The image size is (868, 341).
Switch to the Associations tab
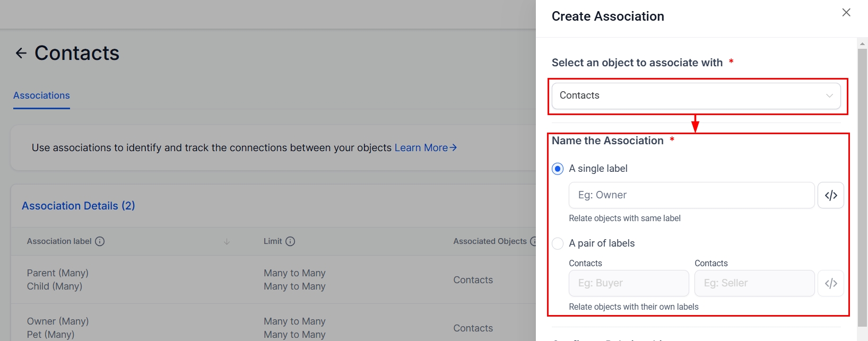41,95
